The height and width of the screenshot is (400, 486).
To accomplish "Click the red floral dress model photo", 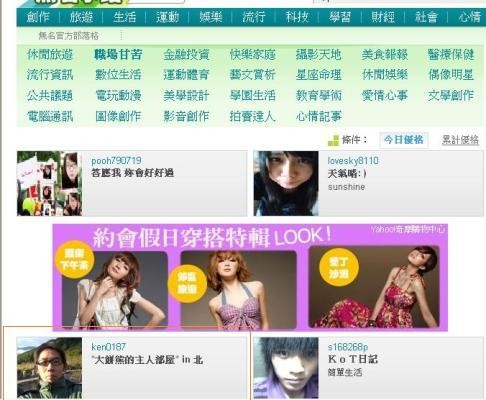I will pos(374,287).
